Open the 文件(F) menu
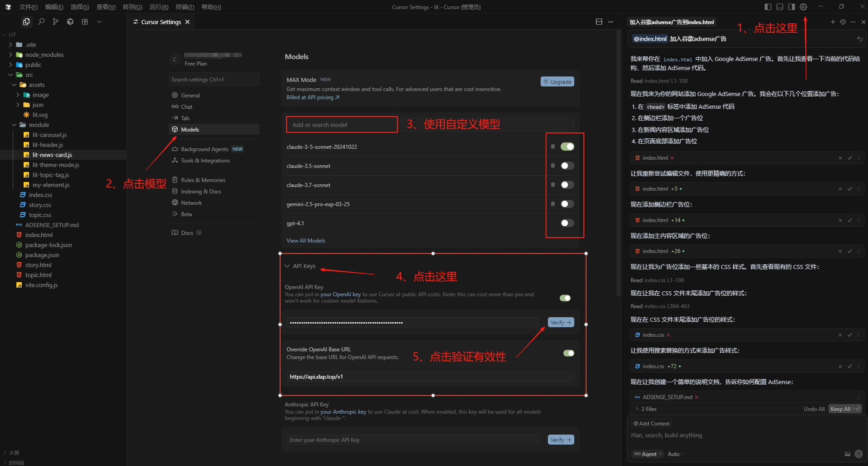868x466 pixels. 28,7
